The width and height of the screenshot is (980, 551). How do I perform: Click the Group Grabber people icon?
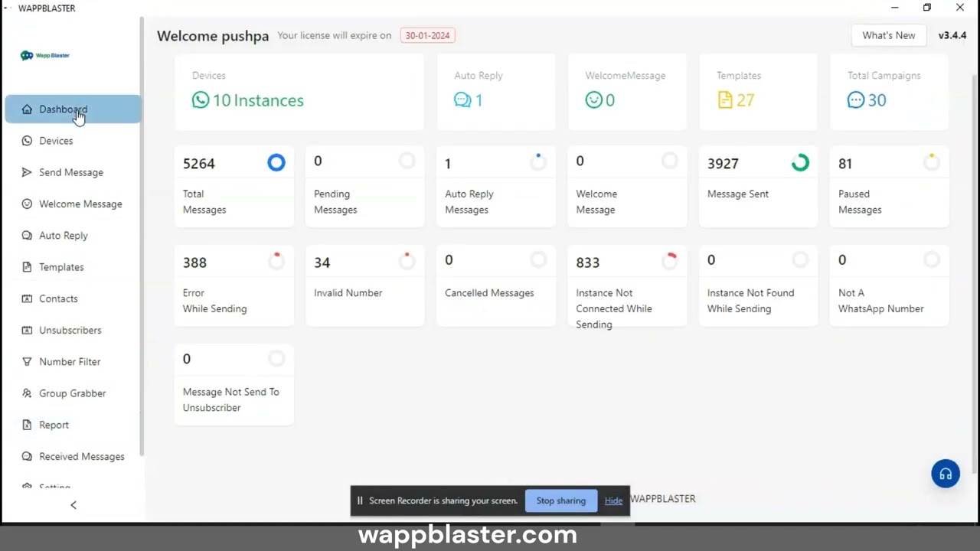tap(27, 393)
